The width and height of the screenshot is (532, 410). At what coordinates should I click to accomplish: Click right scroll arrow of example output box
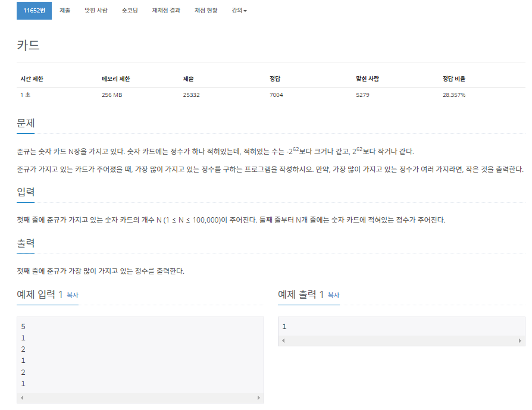[520, 340]
